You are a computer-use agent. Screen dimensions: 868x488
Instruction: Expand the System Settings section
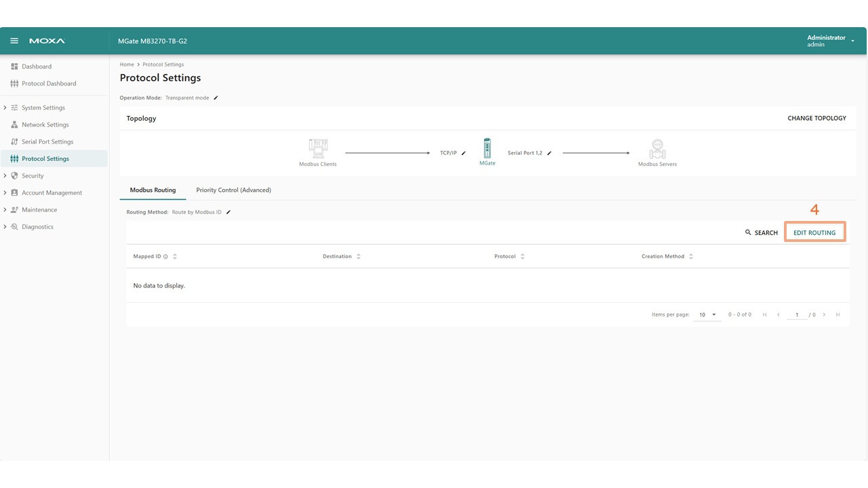[5, 108]
